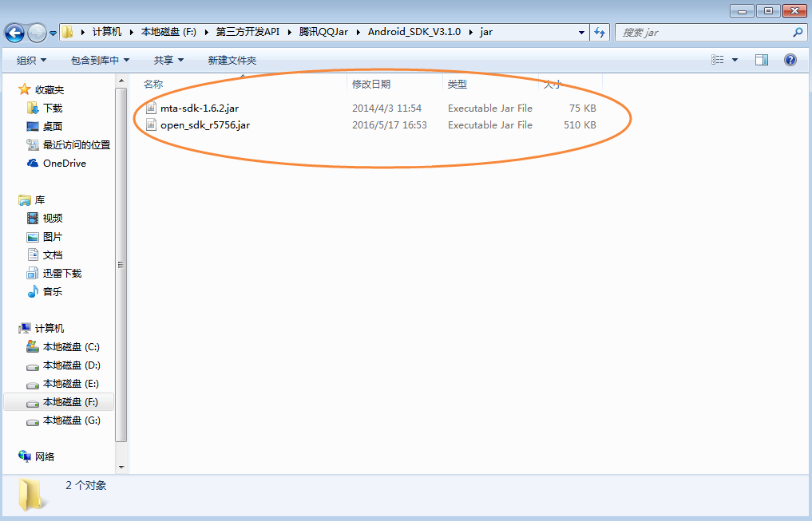The width and height of the screenshot is (812, 521).
Task: Select 本地磁盘 (F:) in the address path
Action: 168,32
